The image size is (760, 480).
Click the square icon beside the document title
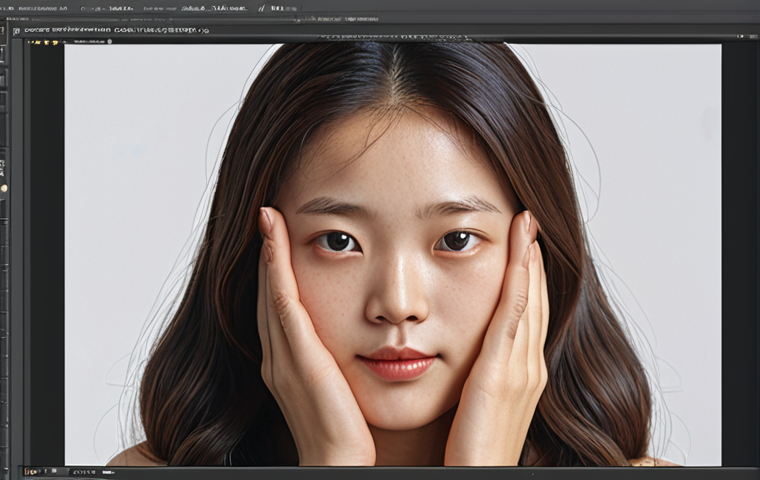(x=17, y=31)
